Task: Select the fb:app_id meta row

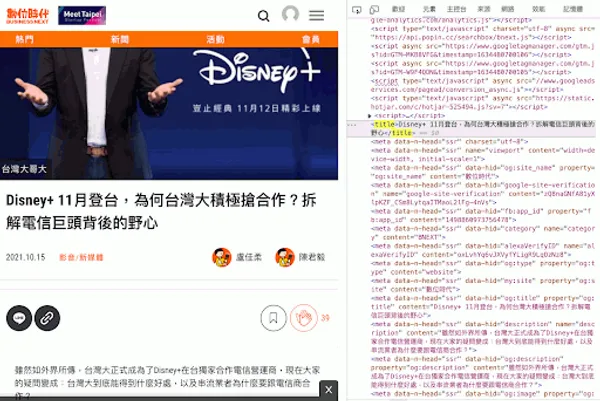Action: tap(483, 215)
